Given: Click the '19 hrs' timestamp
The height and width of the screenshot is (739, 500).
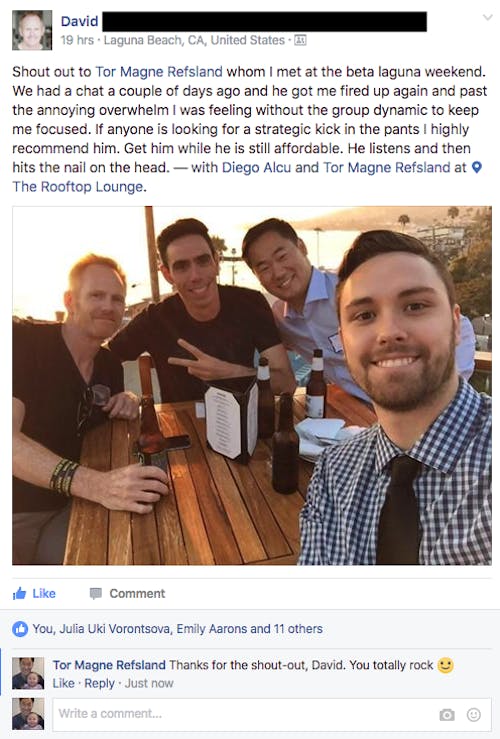Looking at the screenshot, I should pos(77,41).
